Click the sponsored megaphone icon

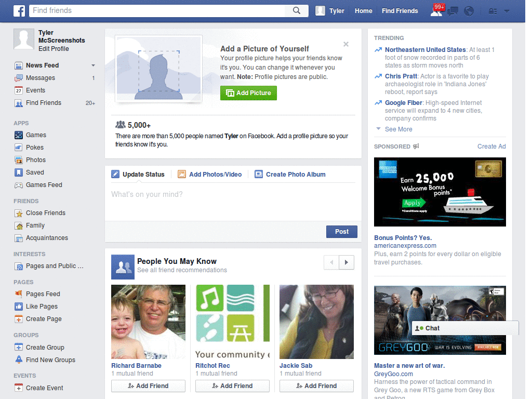[x=416, y=146]
